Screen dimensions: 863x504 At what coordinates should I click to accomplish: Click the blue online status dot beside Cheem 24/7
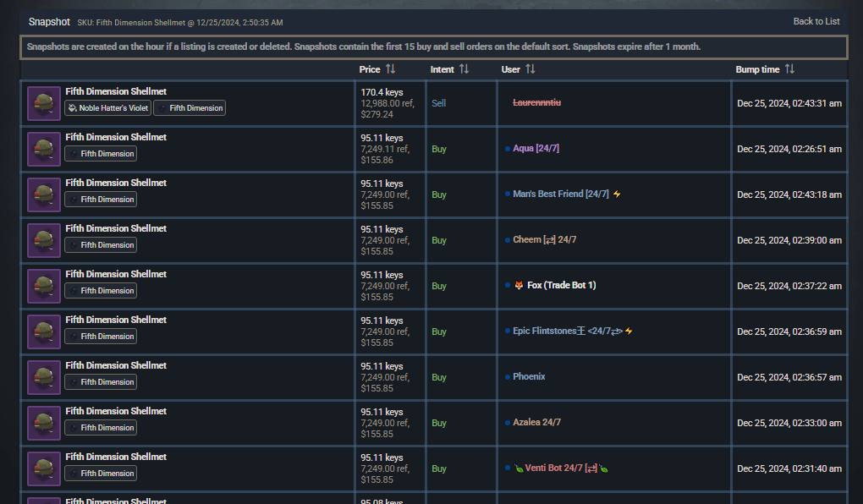pyautogui.click(x=507, y=240)
